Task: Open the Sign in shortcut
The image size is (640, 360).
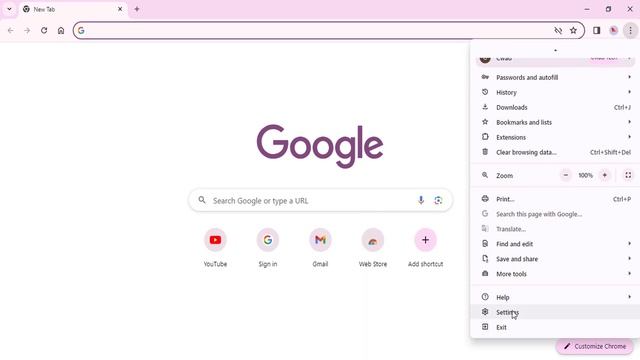Action: [268, 248]
